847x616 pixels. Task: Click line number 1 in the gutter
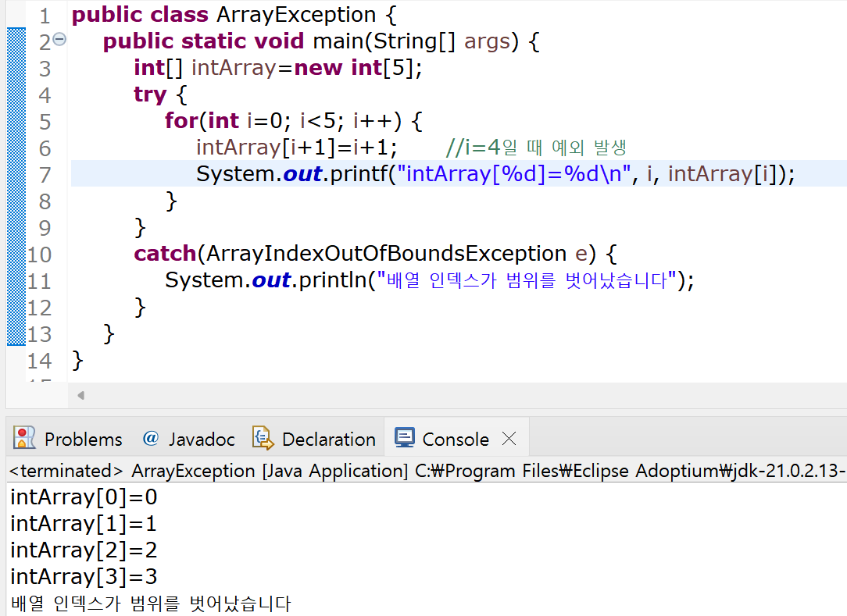tap(45, 16)
